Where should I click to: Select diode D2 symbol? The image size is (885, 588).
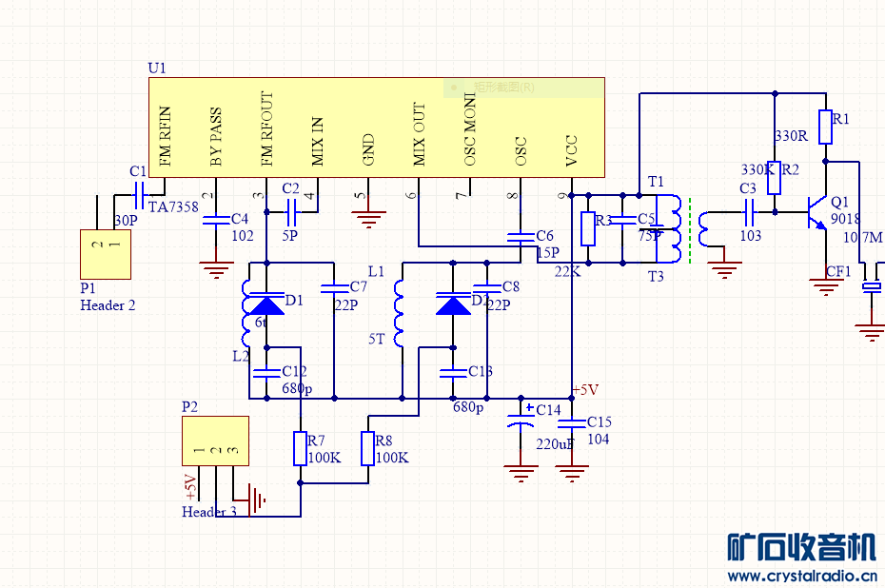(453, 304)
